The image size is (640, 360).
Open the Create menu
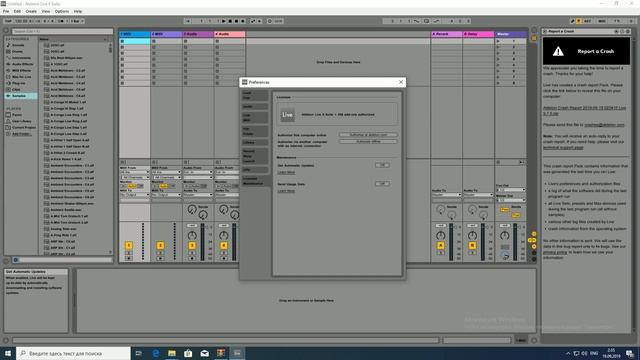point(31,11)
